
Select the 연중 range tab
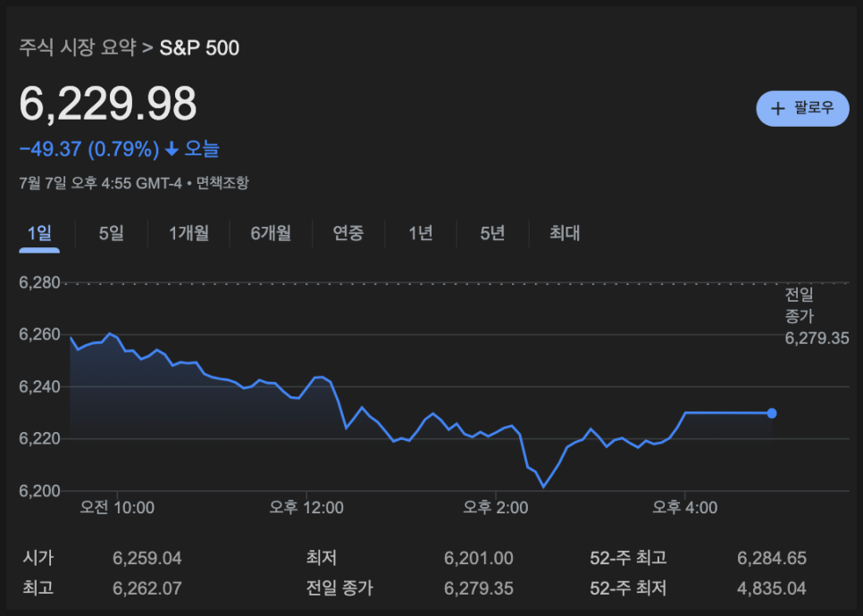[348, 233]
